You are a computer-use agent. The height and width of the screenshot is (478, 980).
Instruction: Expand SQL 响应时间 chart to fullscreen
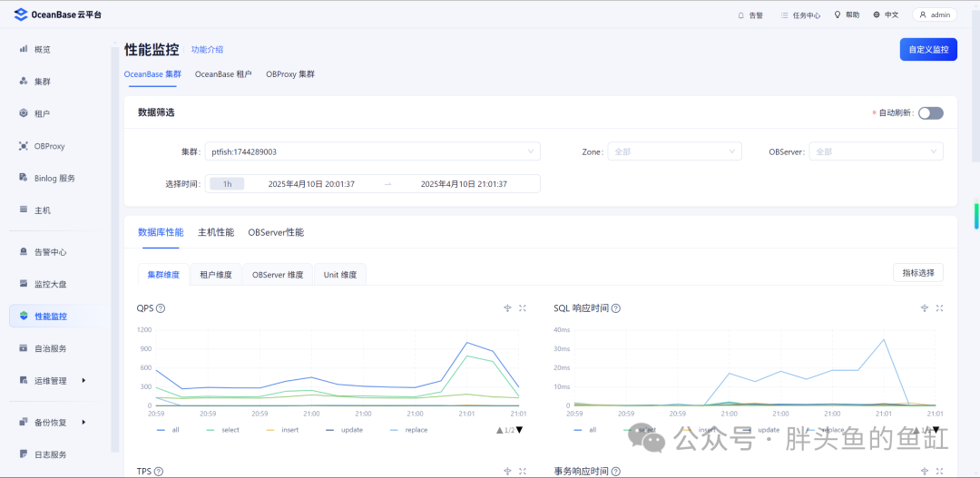click(x=939, y=308)
